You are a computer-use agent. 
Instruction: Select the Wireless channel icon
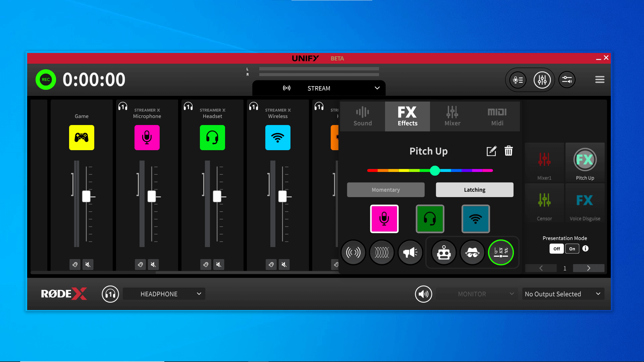click(277, 137)
